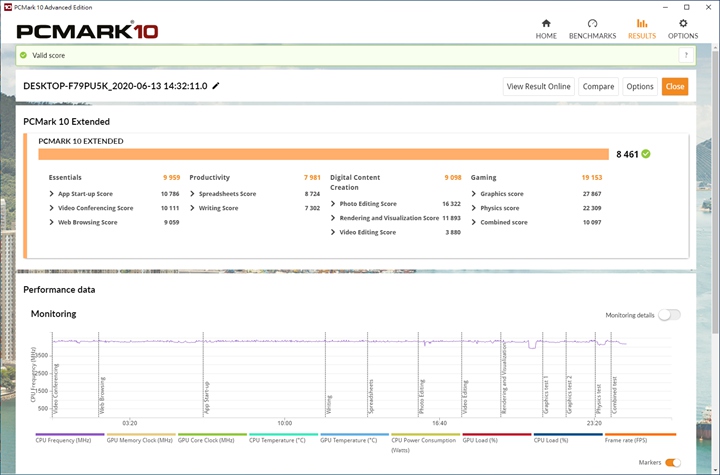Expand the Spreadsheets Score details
The height and width of the screenshot is (475, 720).
(x=192, y=194)
